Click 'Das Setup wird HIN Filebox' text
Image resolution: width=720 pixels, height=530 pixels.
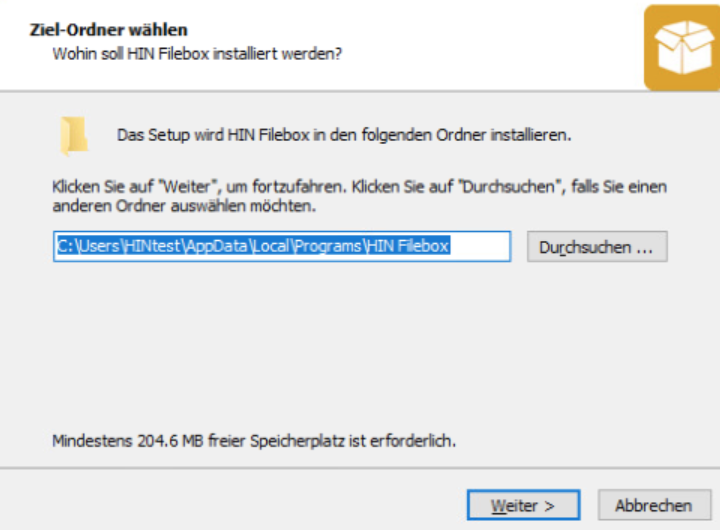coord(214,135)
